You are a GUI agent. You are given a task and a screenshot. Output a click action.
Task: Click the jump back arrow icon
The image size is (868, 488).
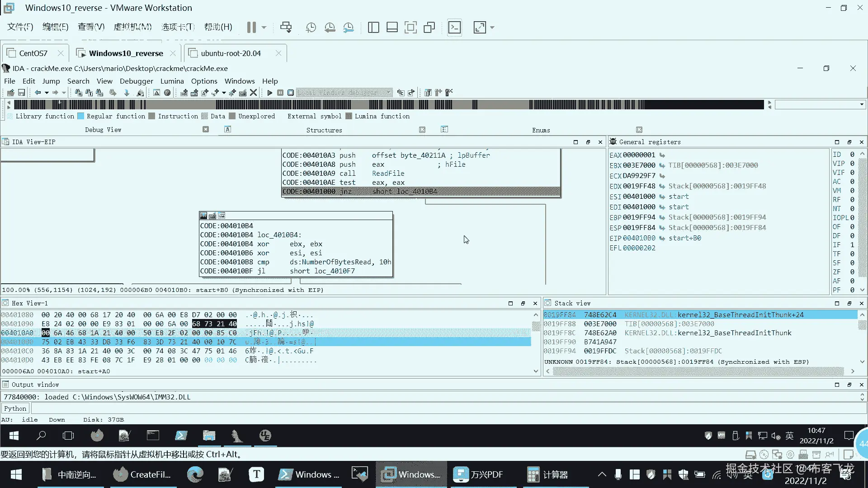(x=38, y=93)
